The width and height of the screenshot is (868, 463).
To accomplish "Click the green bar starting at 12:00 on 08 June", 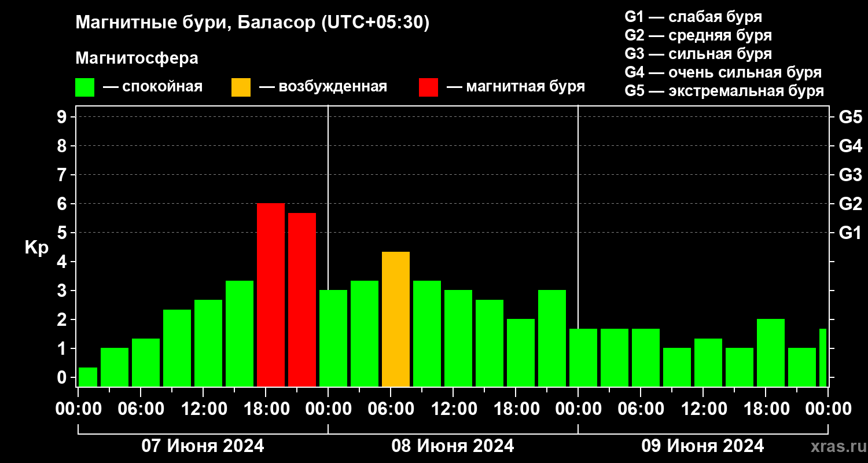I will pyautogui.click(x=458, y=339).
